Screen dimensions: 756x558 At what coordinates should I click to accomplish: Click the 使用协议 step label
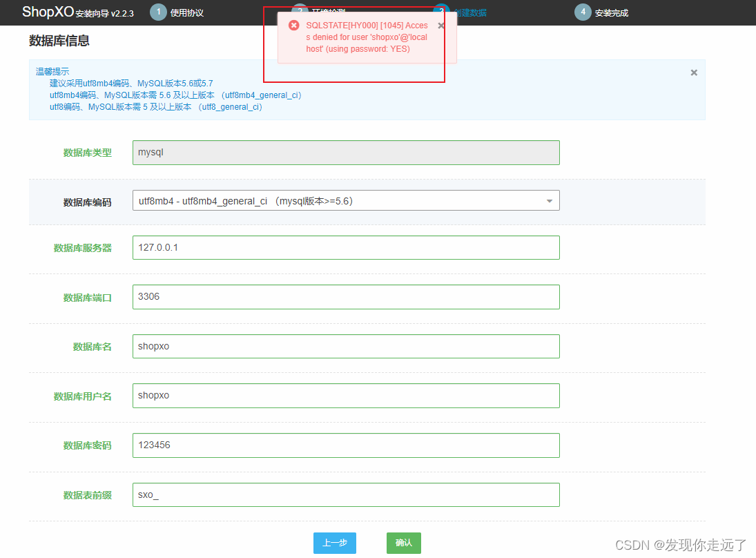tap(186, 13)
